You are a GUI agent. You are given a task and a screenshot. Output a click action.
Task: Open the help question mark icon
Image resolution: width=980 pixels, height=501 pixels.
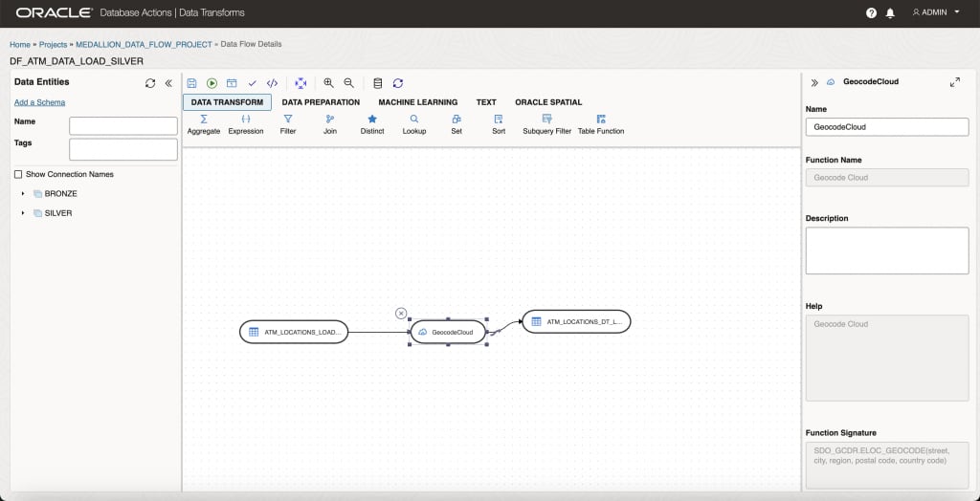871,13
